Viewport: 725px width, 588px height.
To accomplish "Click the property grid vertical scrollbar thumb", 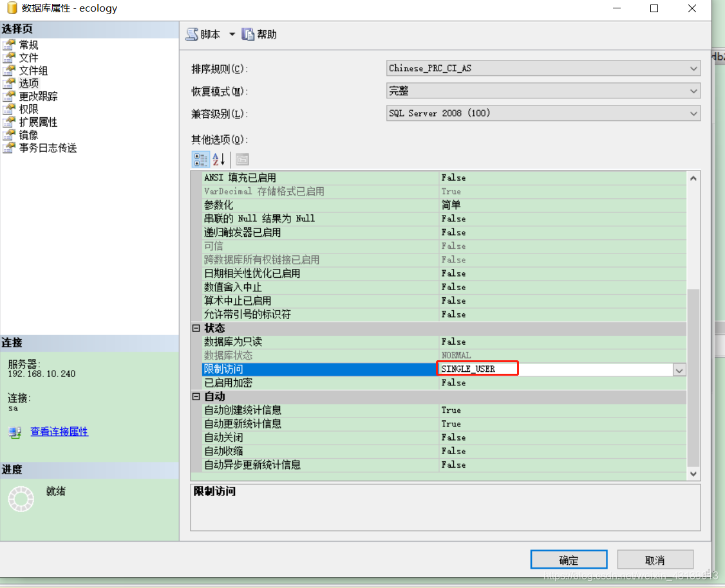I will tap(693, 378).
